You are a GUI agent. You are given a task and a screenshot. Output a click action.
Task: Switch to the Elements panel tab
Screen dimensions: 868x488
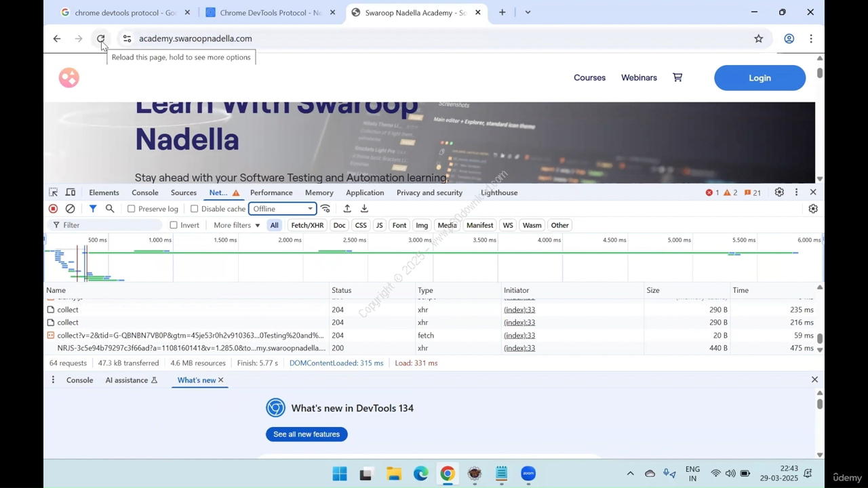pos(104,192)
